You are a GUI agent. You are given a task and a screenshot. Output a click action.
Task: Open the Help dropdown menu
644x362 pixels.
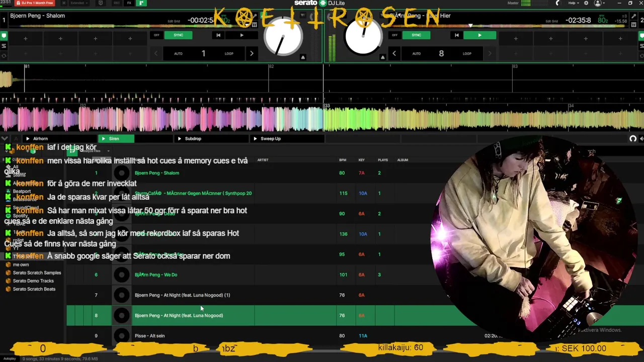(573, 3)
